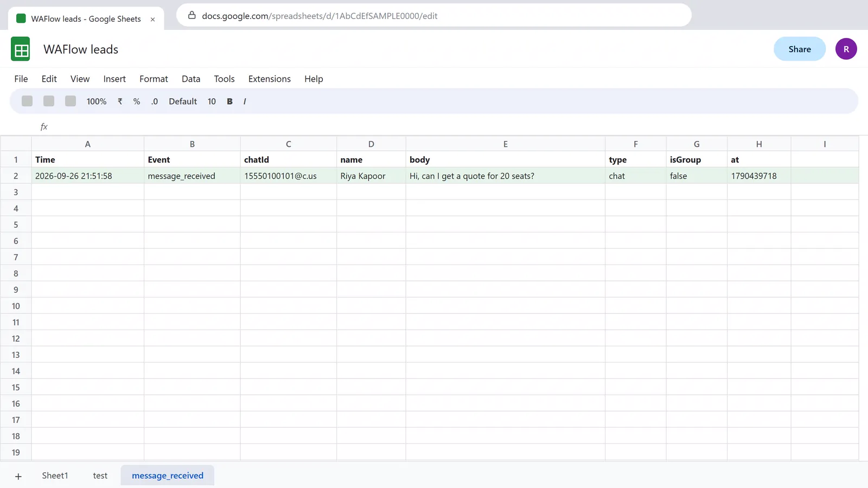Screen dimensions: 868x488
Task: Open the font size 10 selector
Action: (x=212, y=101)
